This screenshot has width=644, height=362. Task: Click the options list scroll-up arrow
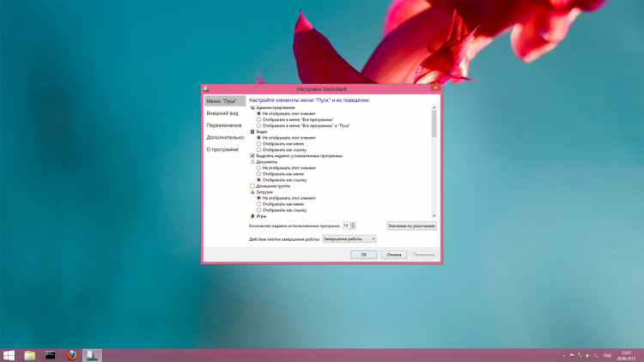[434, 107]
